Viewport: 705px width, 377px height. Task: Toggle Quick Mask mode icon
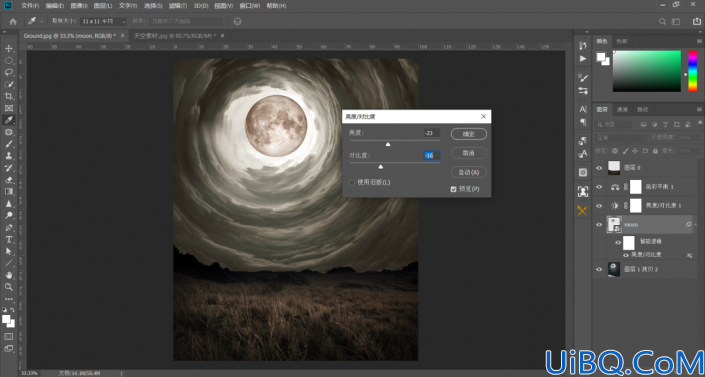[9, 336]
